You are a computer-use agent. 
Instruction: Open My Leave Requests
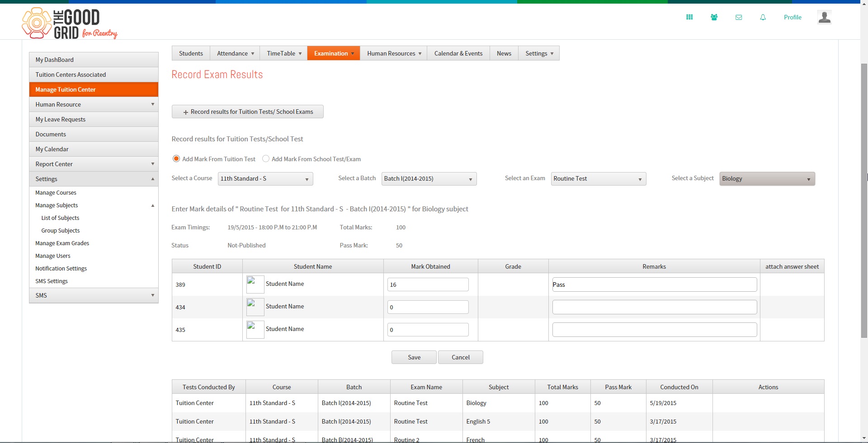(94, 119)
